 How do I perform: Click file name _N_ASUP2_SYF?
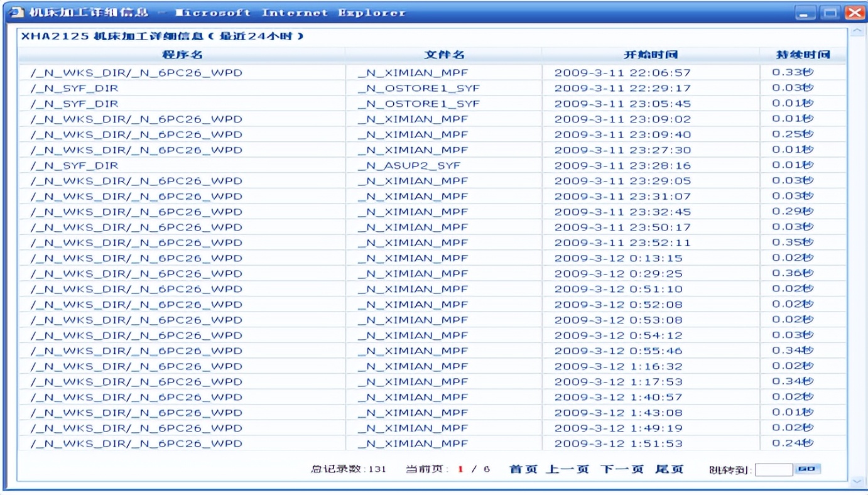point(409,166)
